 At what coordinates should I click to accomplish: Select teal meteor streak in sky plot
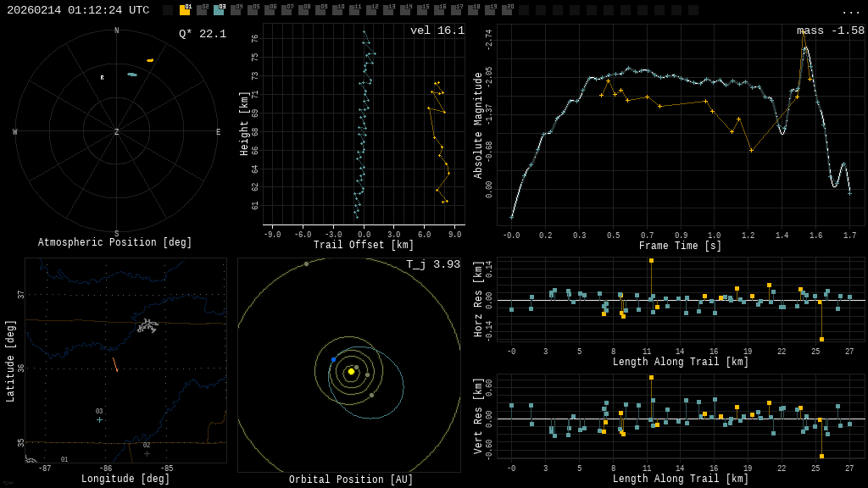click(132, 75)
